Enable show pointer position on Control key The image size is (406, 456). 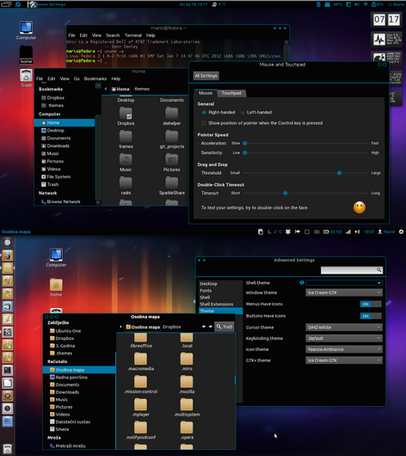[x=203, y=123]
